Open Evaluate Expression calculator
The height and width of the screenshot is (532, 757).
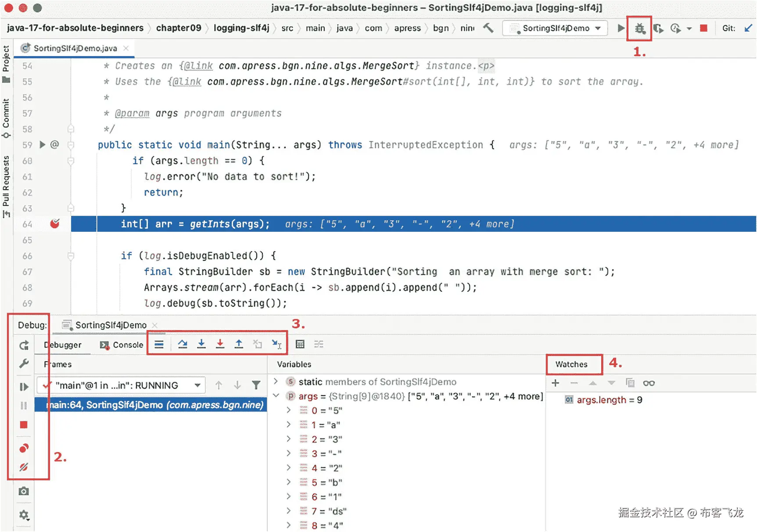(300, 344)
